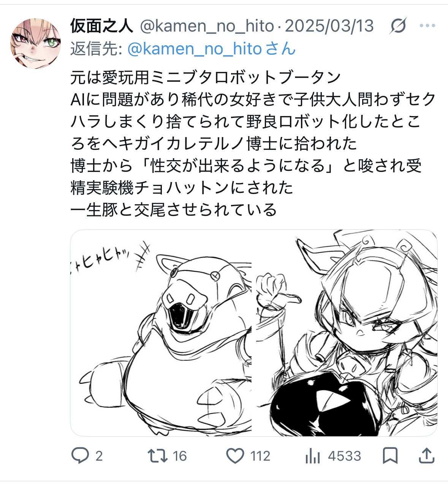This screenshot has height=485, width=448.
Task: Open the @kamen_no_hito handle in the header
Action: click(x=207, y=26)
